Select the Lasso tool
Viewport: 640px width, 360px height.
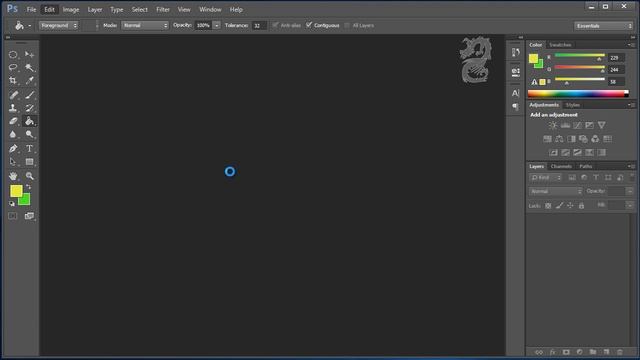13,67
